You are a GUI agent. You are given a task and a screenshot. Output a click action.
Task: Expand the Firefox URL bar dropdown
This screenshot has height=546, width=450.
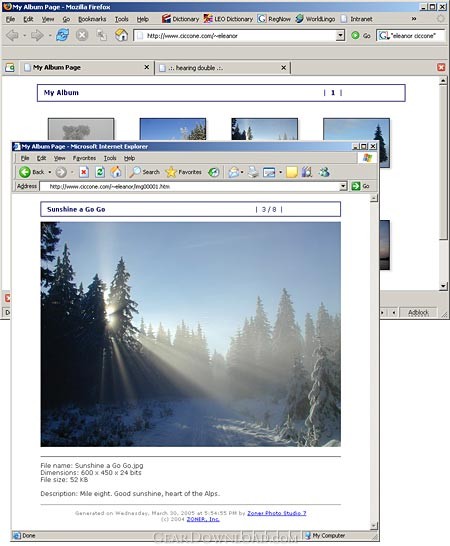coord(340,35)
